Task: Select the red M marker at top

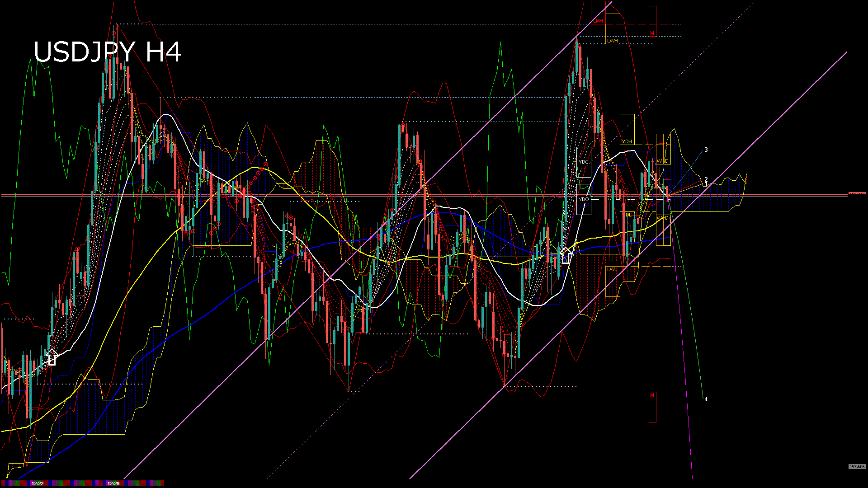Action: click(652, 33)
